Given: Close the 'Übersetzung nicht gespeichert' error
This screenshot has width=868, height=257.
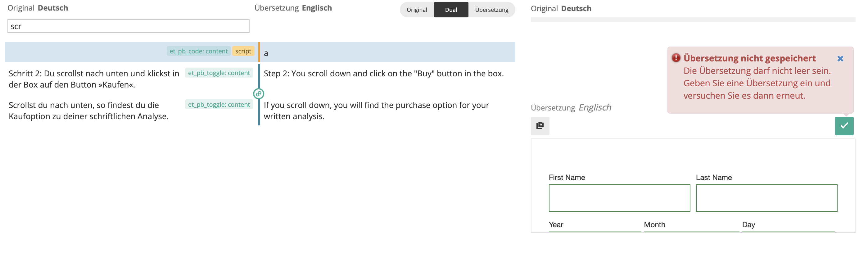Looking at the screenshot, I should pyautogui.click(x=840, y=59).
